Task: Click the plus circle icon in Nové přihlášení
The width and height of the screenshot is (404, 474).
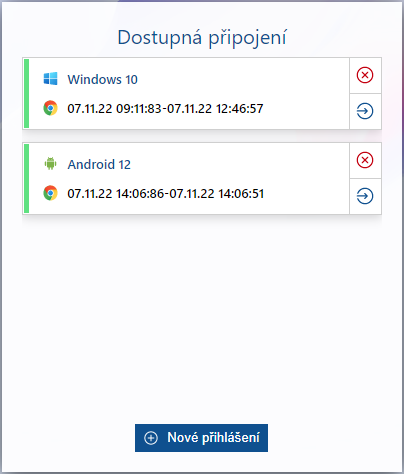Action: (x=151, y=438)
